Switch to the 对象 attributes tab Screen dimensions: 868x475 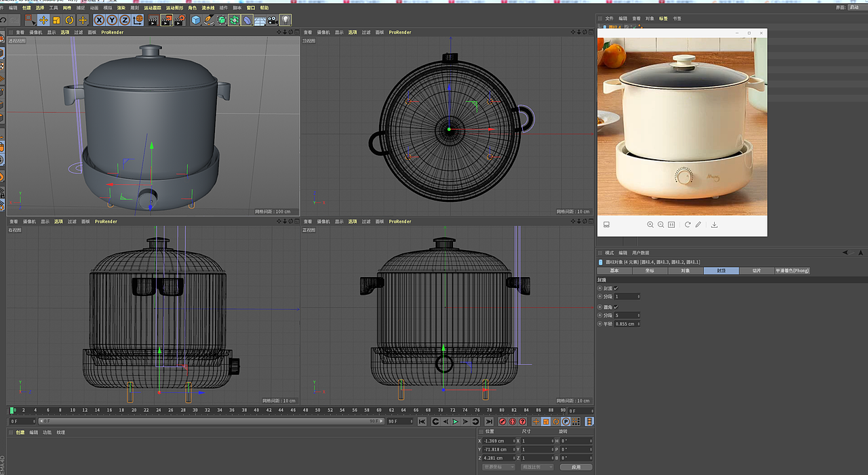[x=686, y=270]
